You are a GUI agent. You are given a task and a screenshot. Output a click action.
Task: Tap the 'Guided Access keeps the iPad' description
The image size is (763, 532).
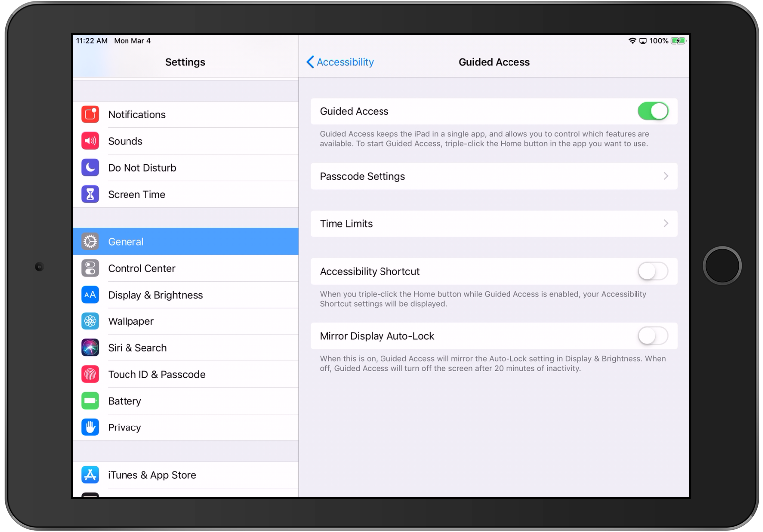pos(485,139)
